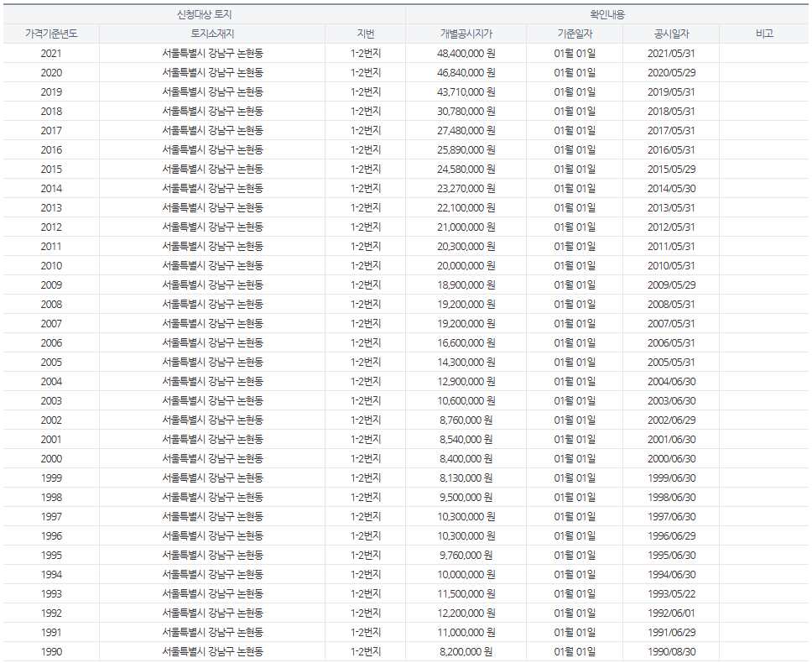Select the price 21,000,000 원
This screenshot has width=812, height=663.
(x=466, y=227)
